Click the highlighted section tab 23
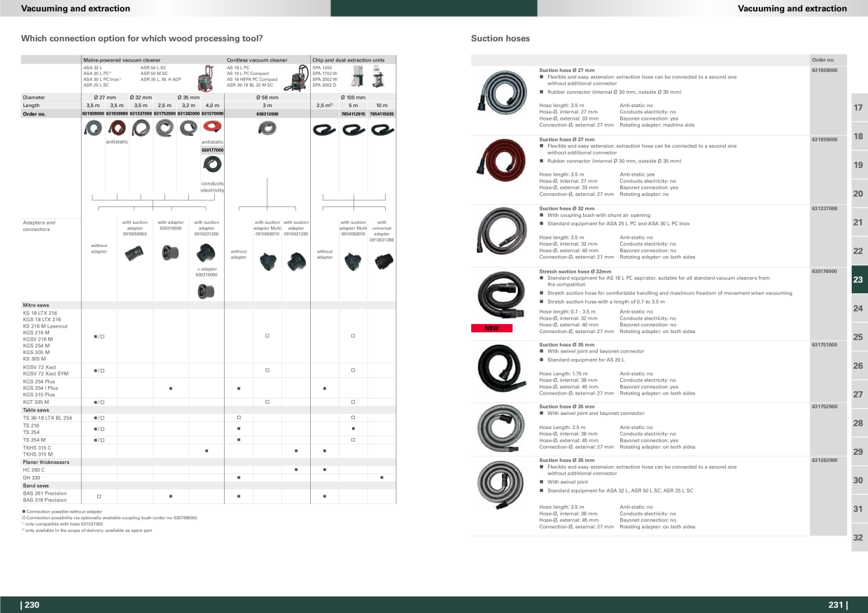Viewport: 868px width, 613px height. (859, 280)
